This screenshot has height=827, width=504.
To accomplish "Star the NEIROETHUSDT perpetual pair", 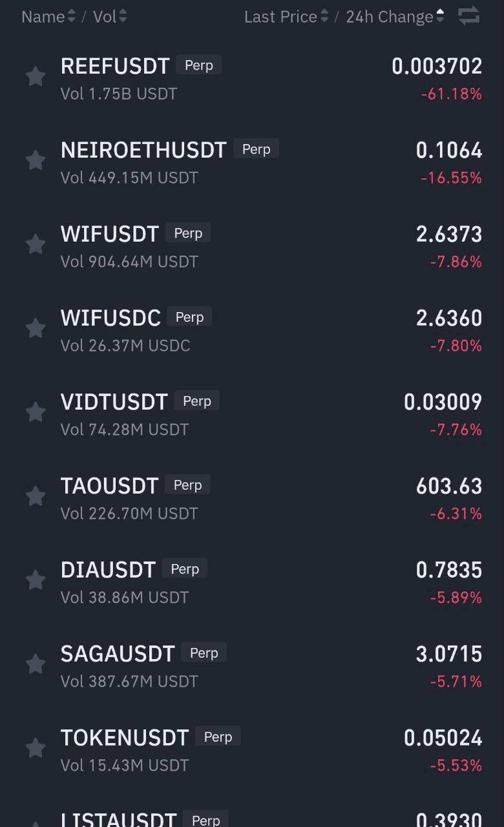I will tap(36, 160).
